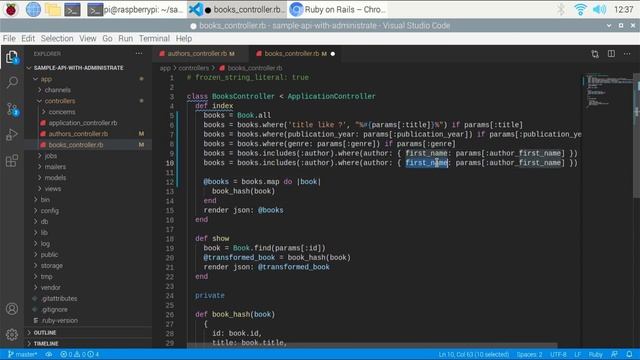640x360 pixels.
Task: Open the Accounts menu icon
Action: click(12, 309)
